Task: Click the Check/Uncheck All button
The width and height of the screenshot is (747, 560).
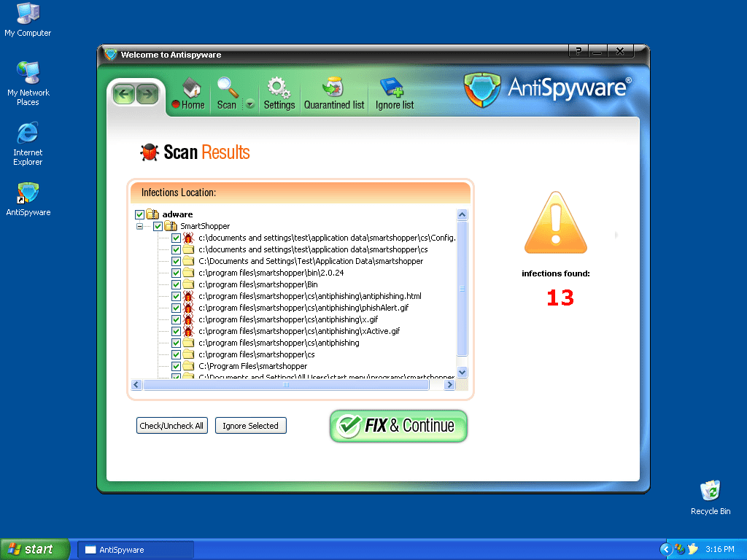Action: tap(171, 425)
